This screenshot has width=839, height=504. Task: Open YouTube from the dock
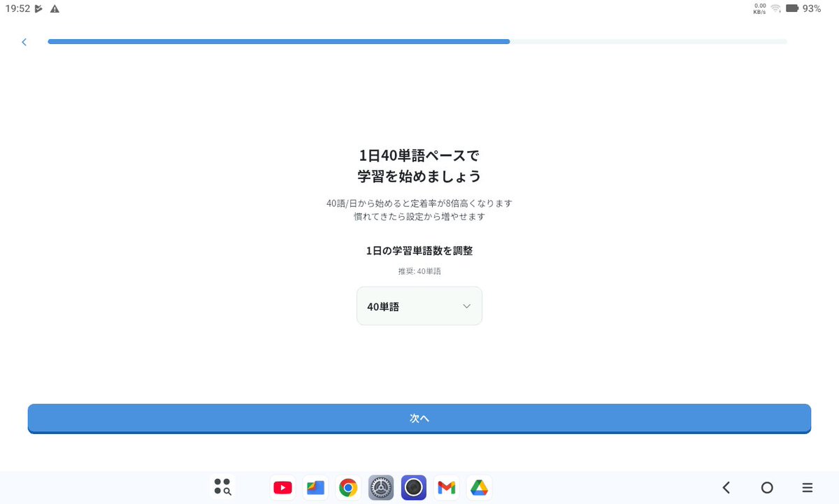coord(282,487)
